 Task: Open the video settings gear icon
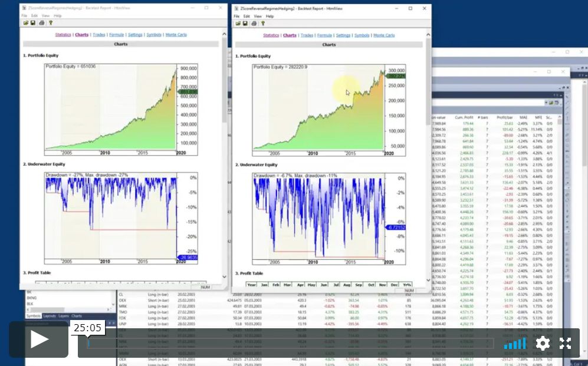(x=543, y=343)
